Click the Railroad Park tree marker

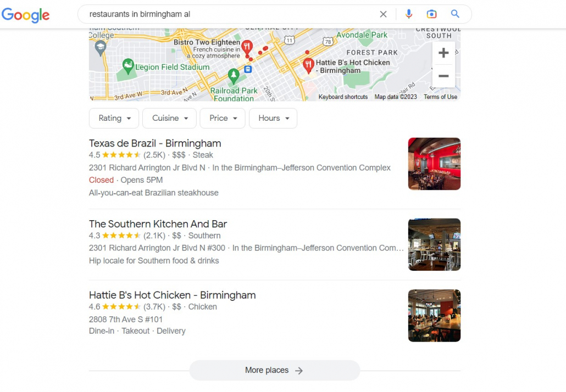click(234, 75)
